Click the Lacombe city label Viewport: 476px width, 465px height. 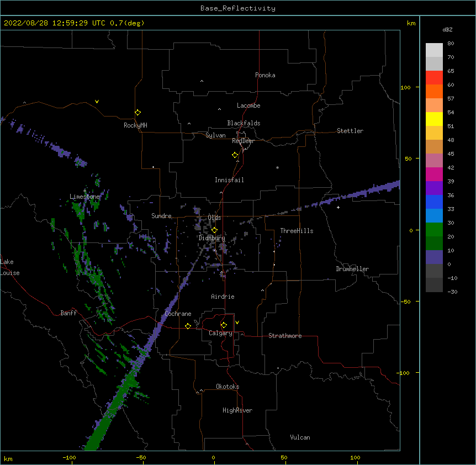(248, 105)
